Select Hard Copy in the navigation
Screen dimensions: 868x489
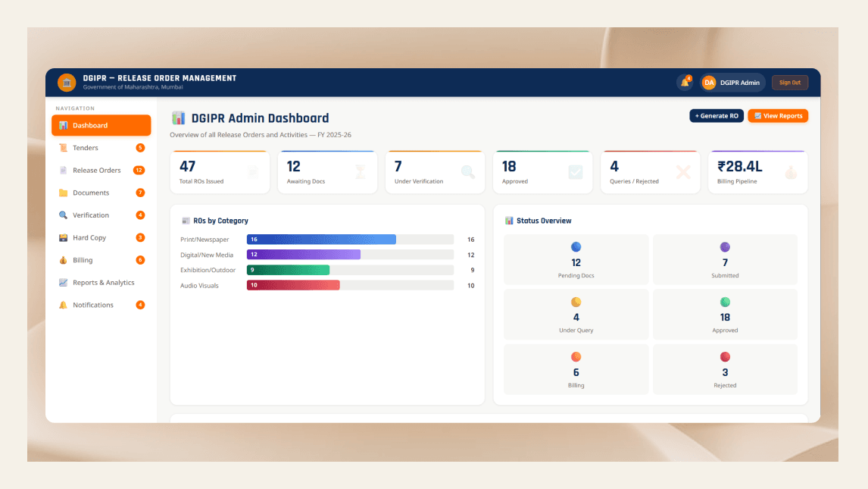(101, 237)
